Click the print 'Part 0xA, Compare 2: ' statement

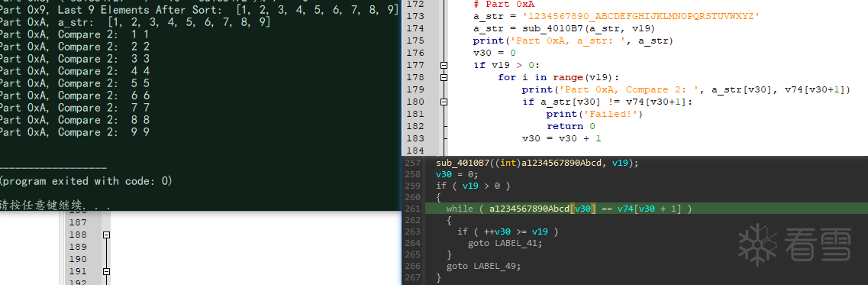pos(686,90)
